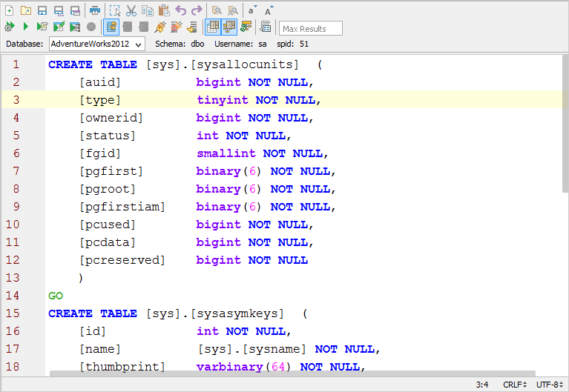Open the AdventureWorks2012 database dropdown
The width and height of the screenshot is (569, 392).
click(97, 44)
